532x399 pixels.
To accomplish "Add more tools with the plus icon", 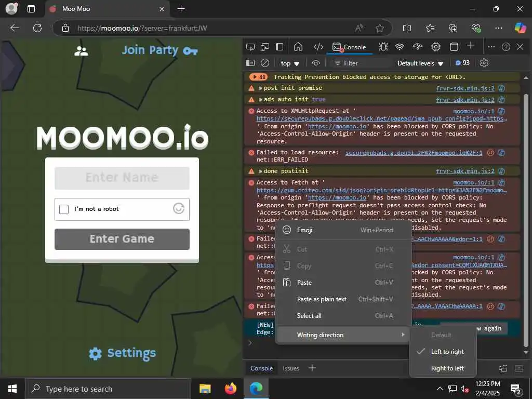I will pos(471,46).
